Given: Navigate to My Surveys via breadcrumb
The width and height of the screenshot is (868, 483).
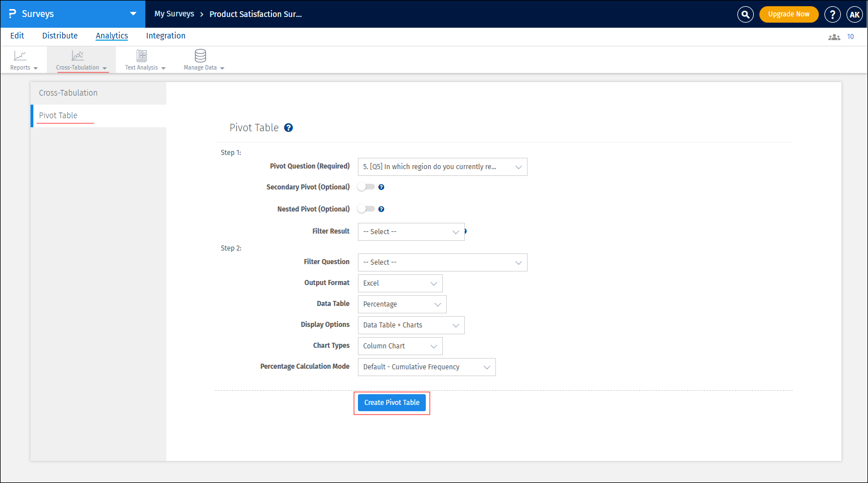Looking at the screenshot, I should [174, 14].
